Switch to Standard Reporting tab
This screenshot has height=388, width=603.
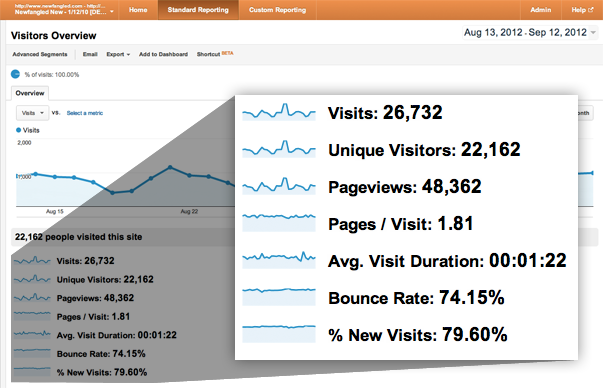tap(198, 10)
